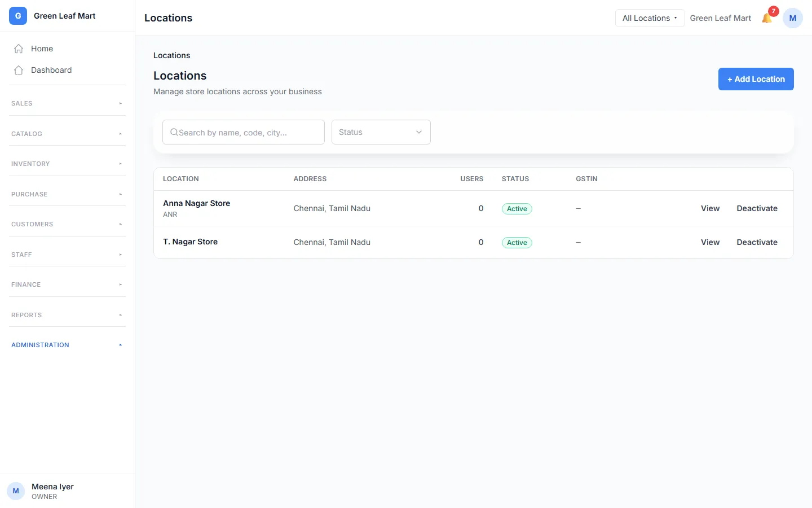The width and height of the screenshot is (812, 508).
Task: Expand the Reports section
Action: pyautogui.click(x=68, y=315)
